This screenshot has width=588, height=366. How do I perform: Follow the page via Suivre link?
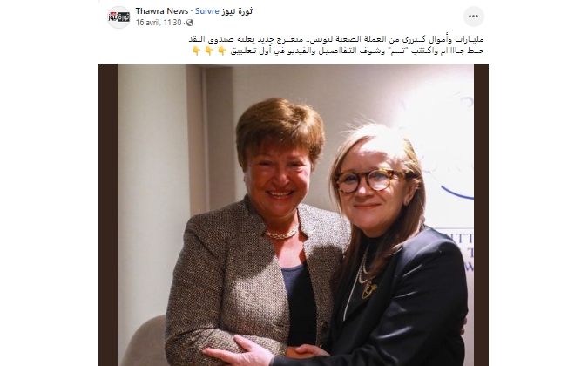[x=207, y=11]
